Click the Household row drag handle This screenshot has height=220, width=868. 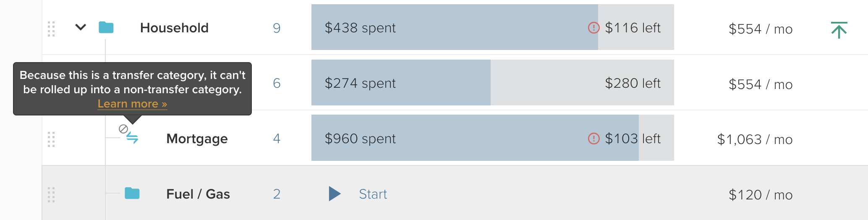click(x=51, y=29)
